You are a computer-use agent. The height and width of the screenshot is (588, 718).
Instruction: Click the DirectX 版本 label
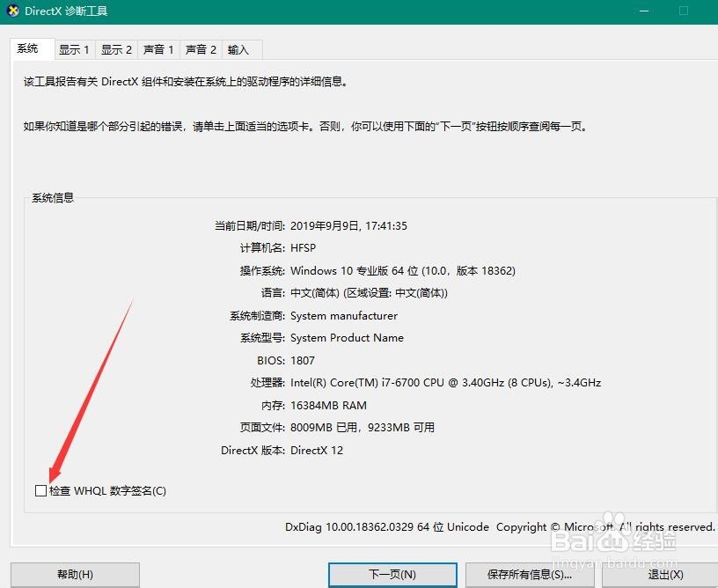253,450
